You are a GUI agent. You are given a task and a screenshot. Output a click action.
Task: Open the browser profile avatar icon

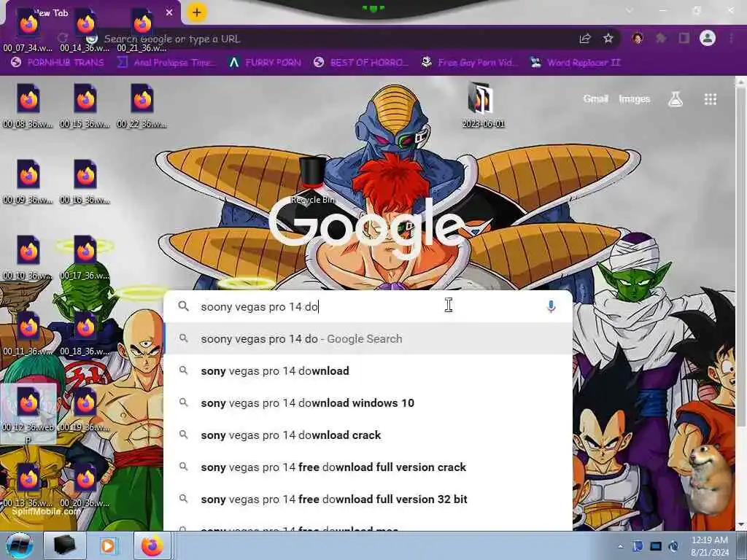click(x=708, y=38)
